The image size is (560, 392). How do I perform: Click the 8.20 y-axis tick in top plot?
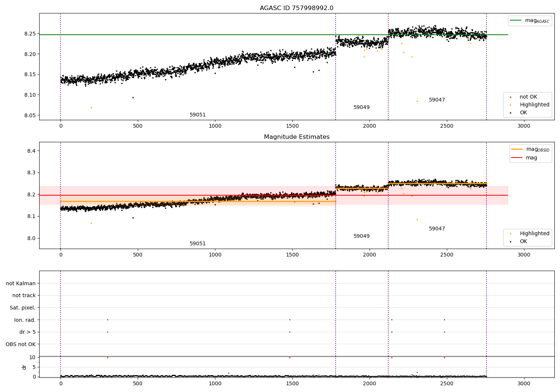pyautogui.click(x=30, y=55)
